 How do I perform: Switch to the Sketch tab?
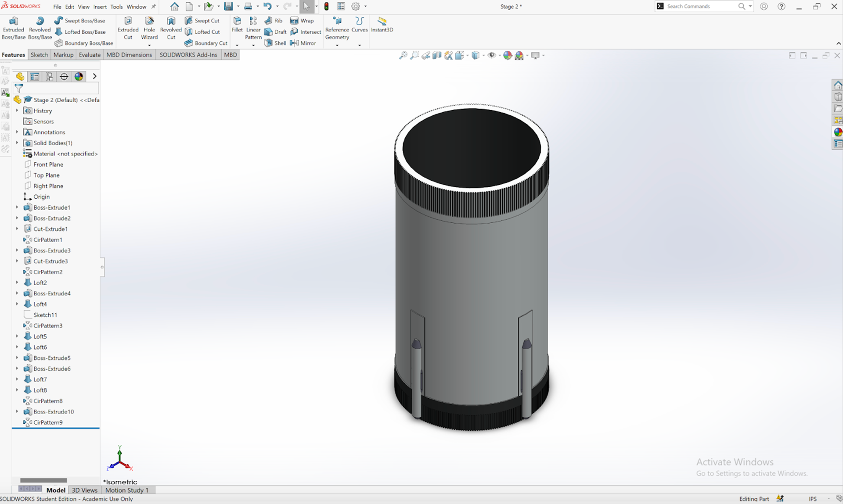[x=39, y=55]
